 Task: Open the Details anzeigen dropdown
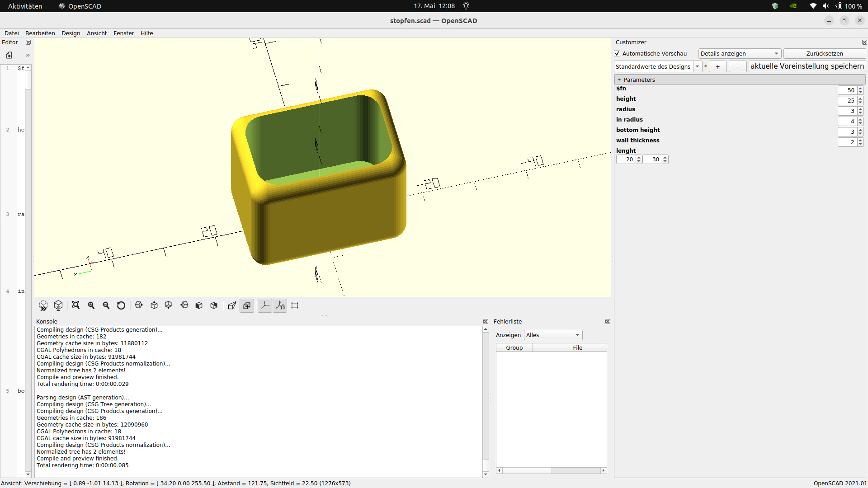click(740, 53)
